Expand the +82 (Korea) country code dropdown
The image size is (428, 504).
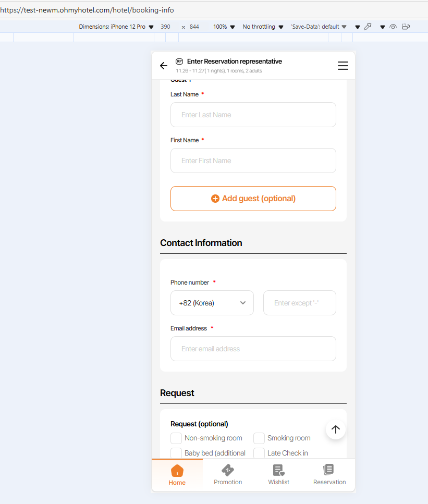click(x=212, y=303)
